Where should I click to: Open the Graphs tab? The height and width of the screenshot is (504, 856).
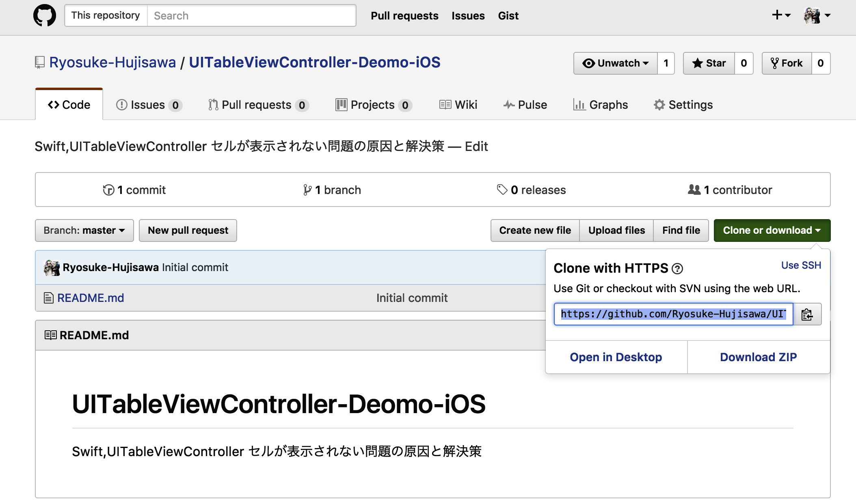[x=601, y=105]
